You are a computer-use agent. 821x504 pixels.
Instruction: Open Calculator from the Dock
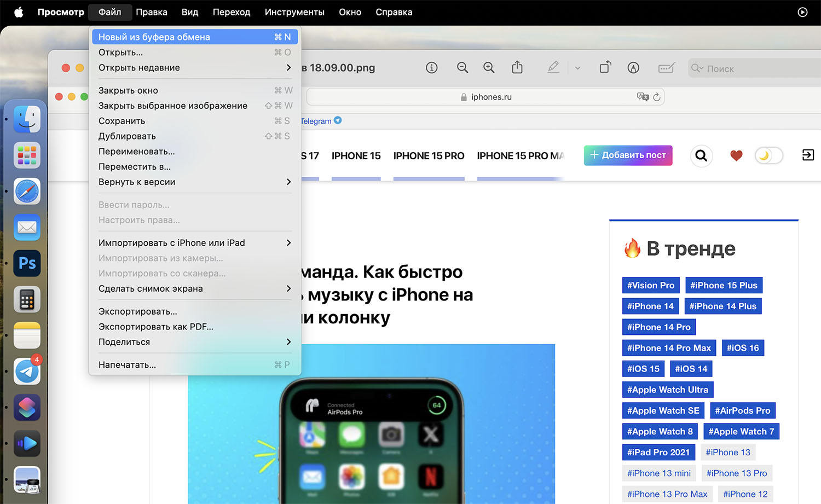click(27, 299)
